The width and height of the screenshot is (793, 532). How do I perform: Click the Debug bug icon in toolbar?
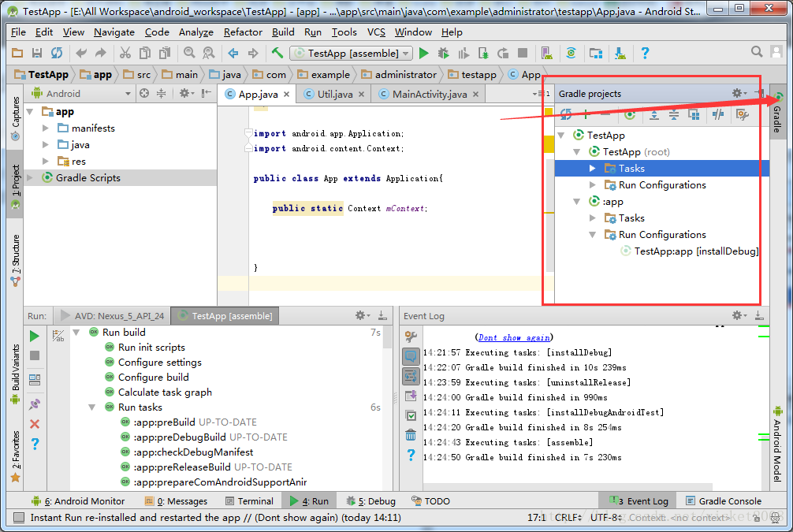coord(444,53)
